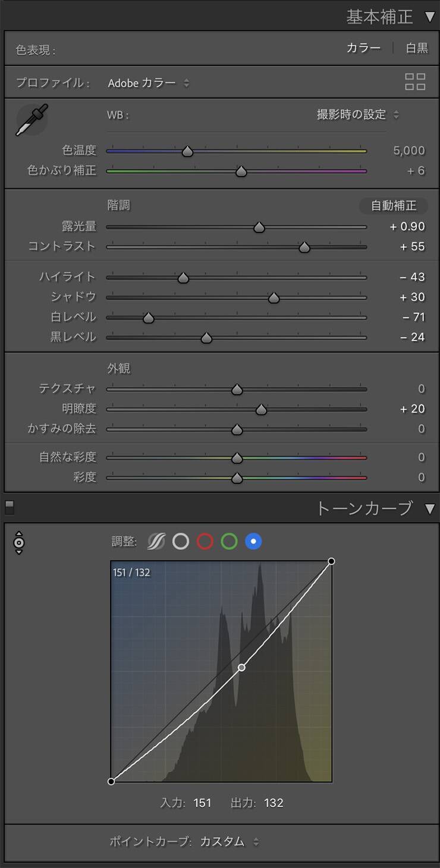Select the top-right curve endpoint
Viewport: 440px width, 868px height.
coord(331,561)
